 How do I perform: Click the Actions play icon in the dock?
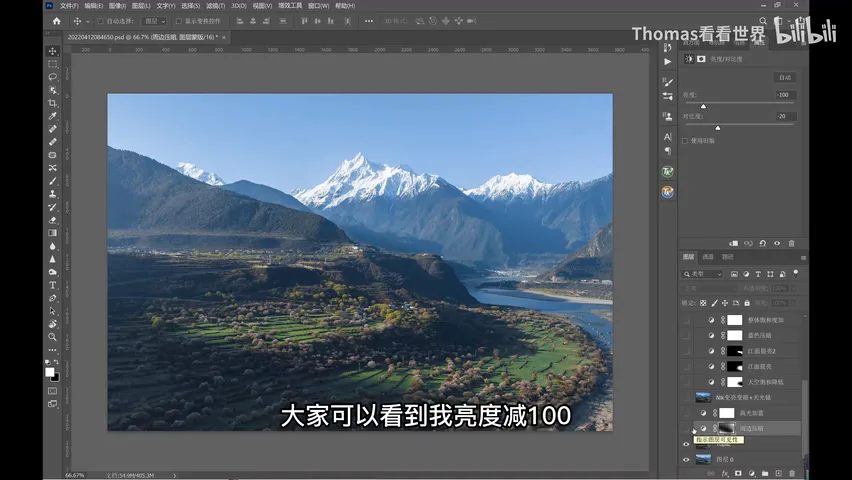pos(668,61)
